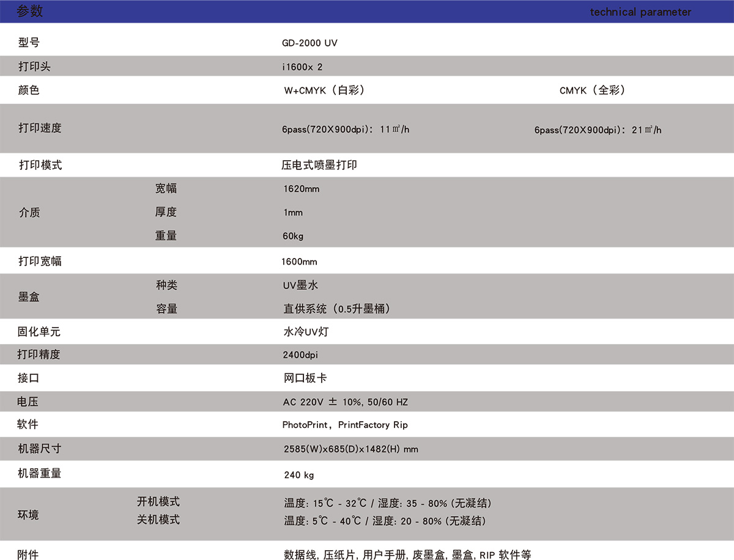The image size is (734, 560).
Task: Select the 2400dpi precision value
Action: pos(300,355)
